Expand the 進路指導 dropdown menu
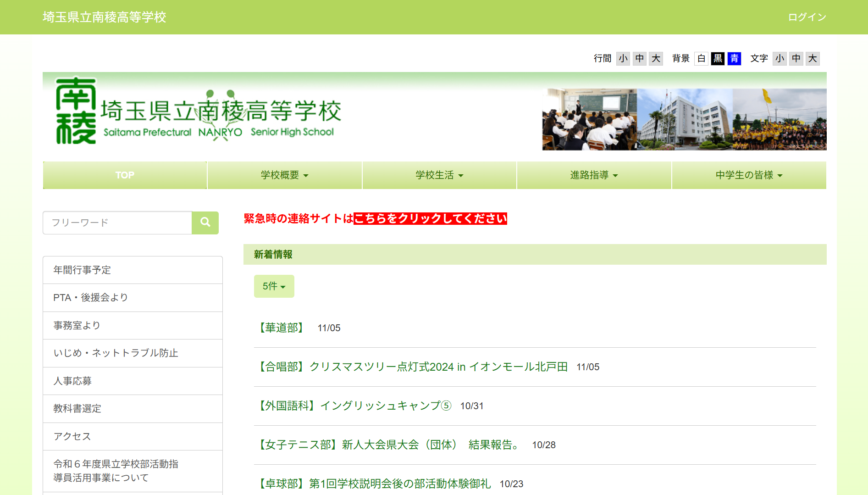This screenshot has width=868, height=495. pyautogui.click(x=594, y=175)
